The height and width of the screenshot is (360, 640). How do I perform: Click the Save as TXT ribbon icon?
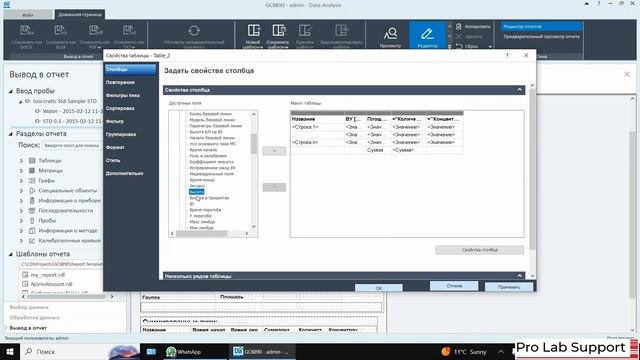pos(129,31)
